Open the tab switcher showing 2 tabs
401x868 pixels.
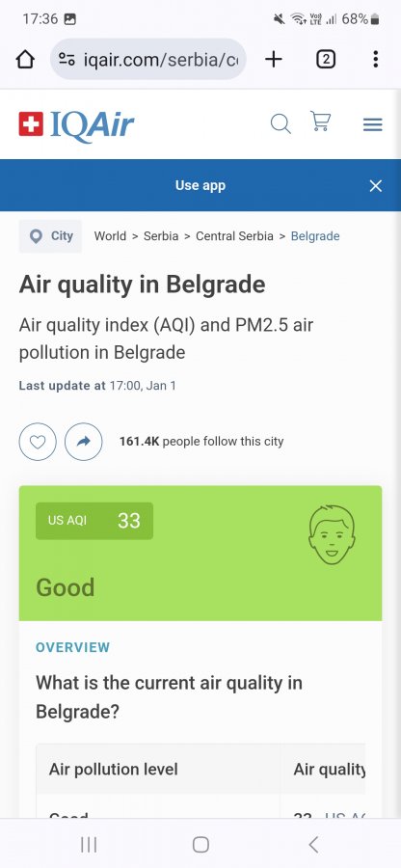click(326, 59)
